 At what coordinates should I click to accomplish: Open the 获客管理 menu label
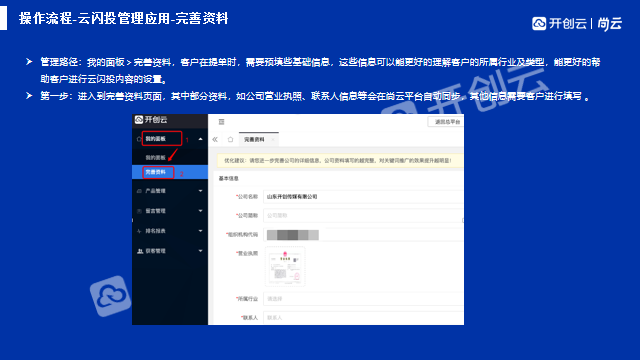(x=156, y=251)
